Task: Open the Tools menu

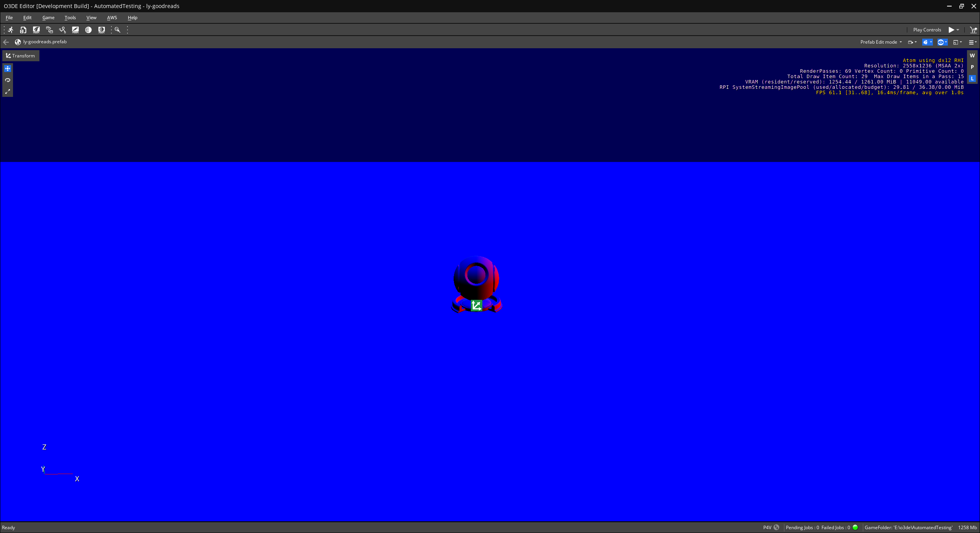Action: (70, 18)
